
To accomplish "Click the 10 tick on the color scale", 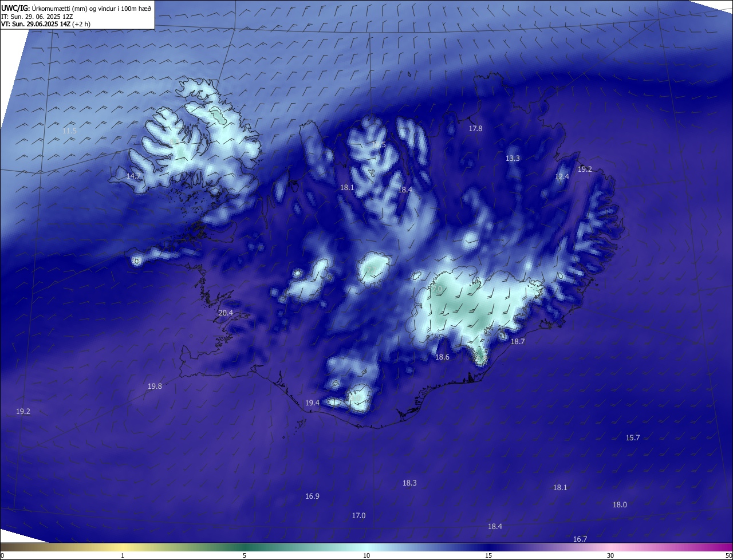I will click(366, 555).
